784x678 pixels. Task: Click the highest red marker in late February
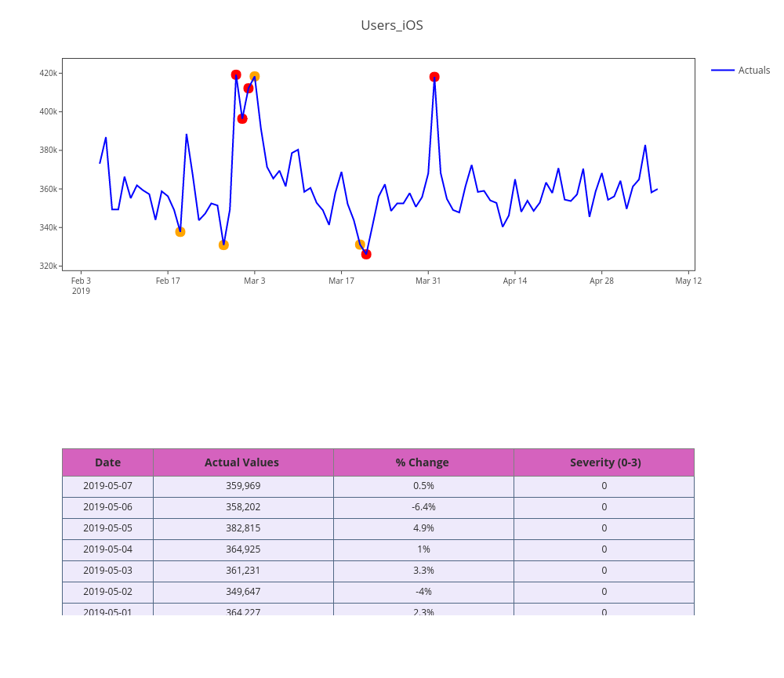pos(236,75)
